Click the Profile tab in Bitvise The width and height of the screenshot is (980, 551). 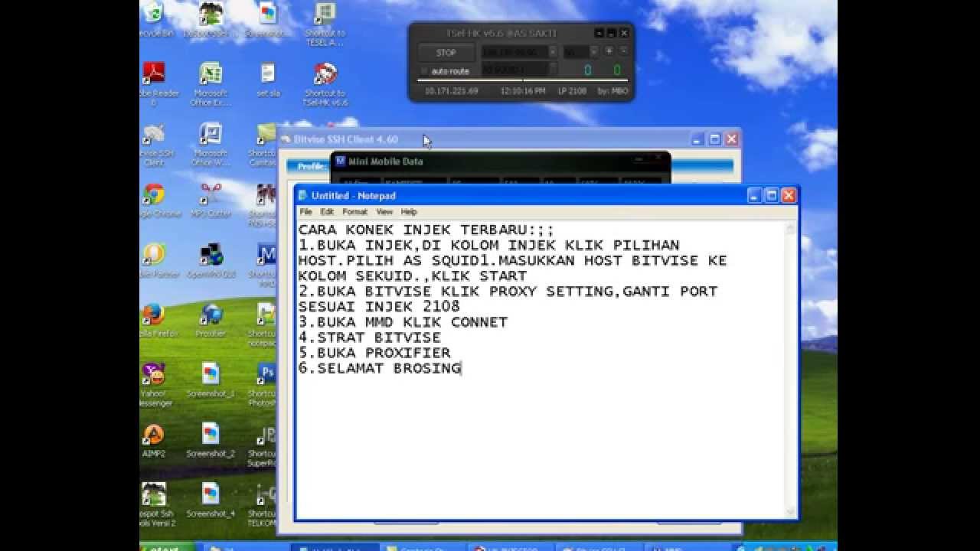point(312,166)
